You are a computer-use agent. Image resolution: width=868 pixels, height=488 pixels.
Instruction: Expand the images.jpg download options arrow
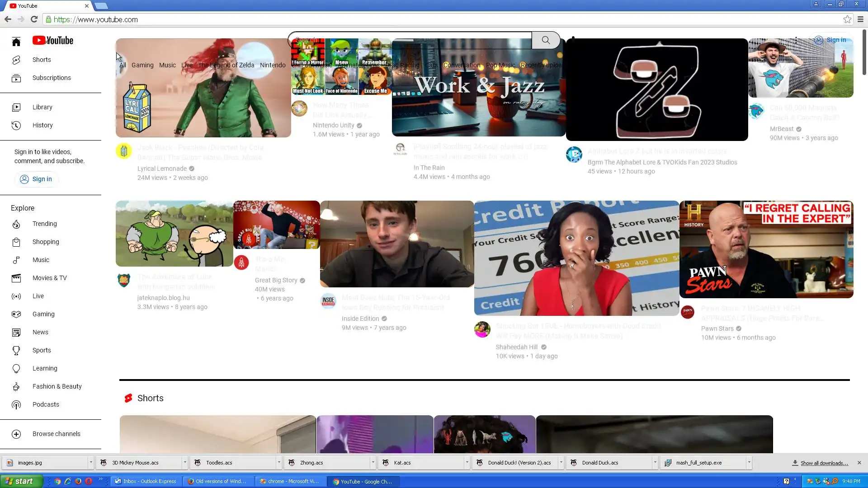pyautogui.click(x=91, y=462)
